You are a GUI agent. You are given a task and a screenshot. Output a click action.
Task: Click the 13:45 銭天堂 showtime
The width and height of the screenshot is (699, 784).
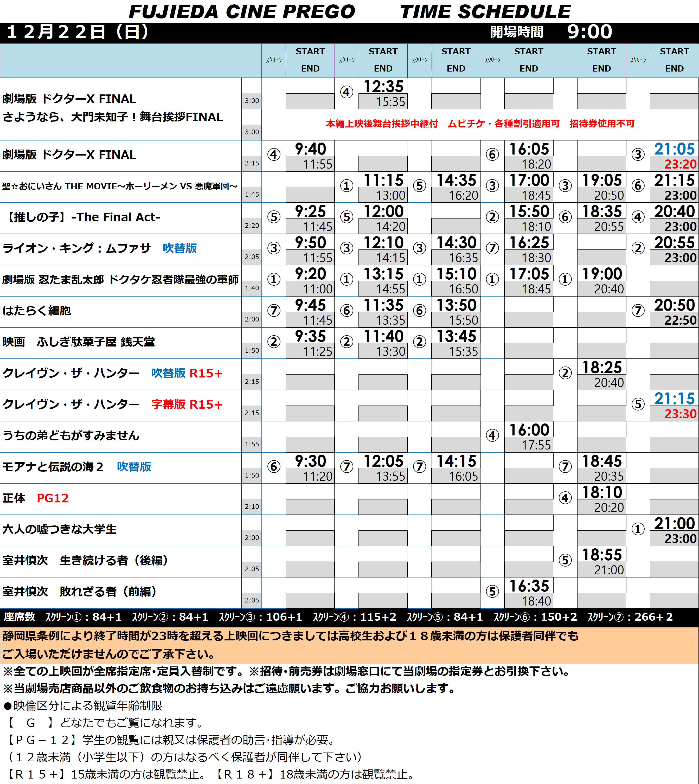[456, 336]
